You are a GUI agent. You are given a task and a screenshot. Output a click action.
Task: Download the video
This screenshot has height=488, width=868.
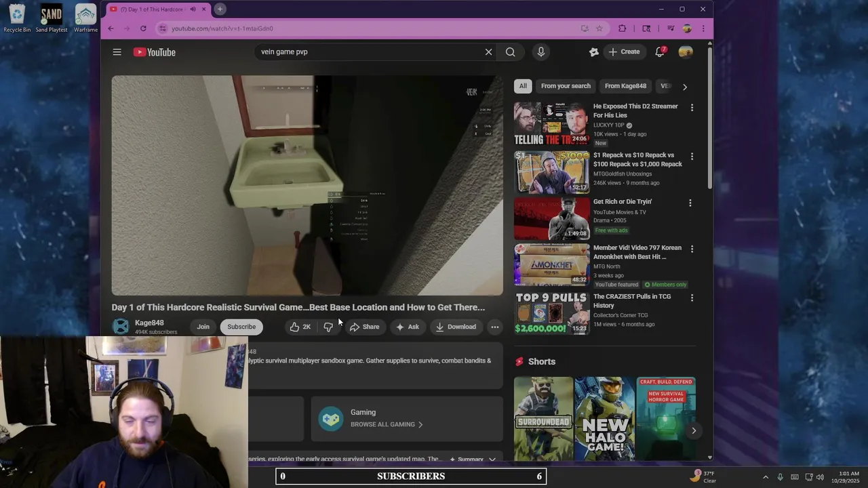[456, 327]
